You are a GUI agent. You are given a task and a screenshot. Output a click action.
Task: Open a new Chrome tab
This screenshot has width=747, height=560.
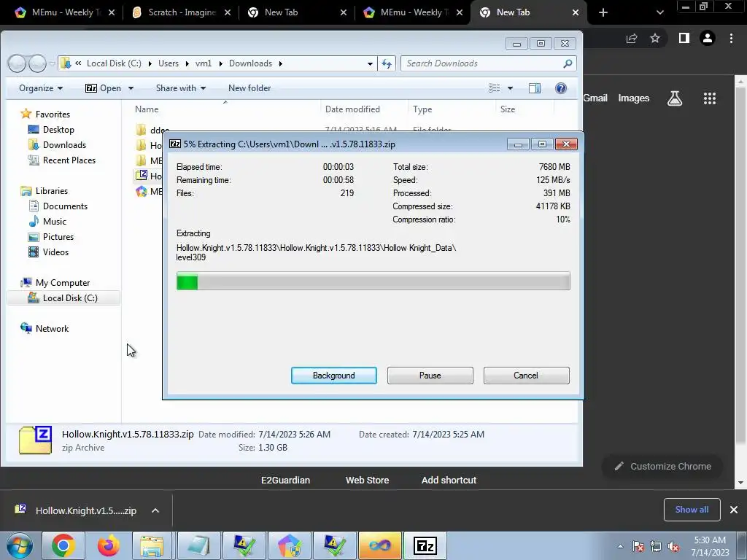(603, 12)
